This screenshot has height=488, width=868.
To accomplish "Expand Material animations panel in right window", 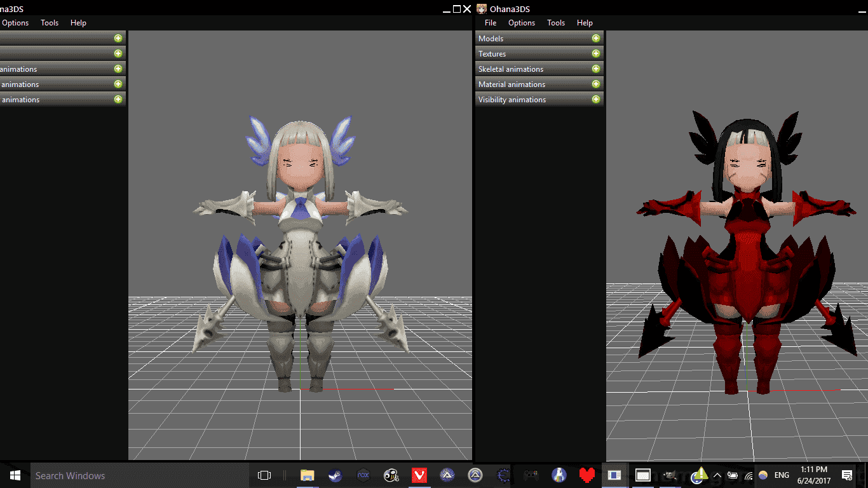I will point(596,84).
